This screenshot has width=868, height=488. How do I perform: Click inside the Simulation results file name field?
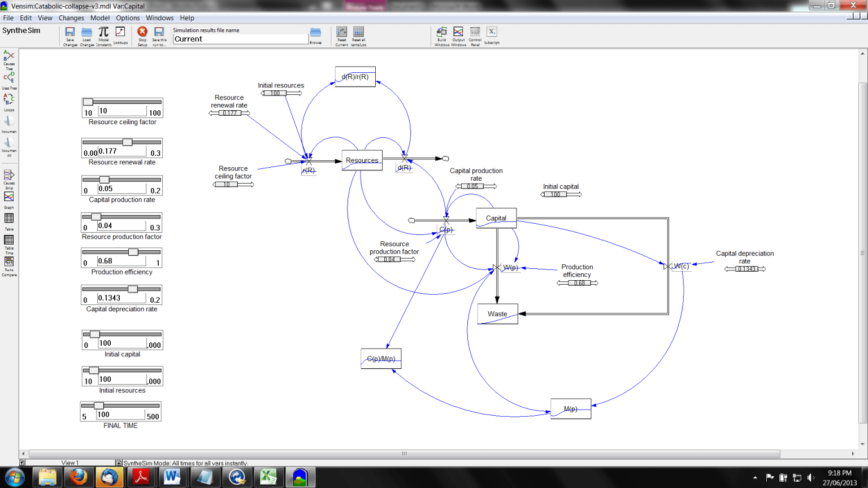[x=240, y=38]
